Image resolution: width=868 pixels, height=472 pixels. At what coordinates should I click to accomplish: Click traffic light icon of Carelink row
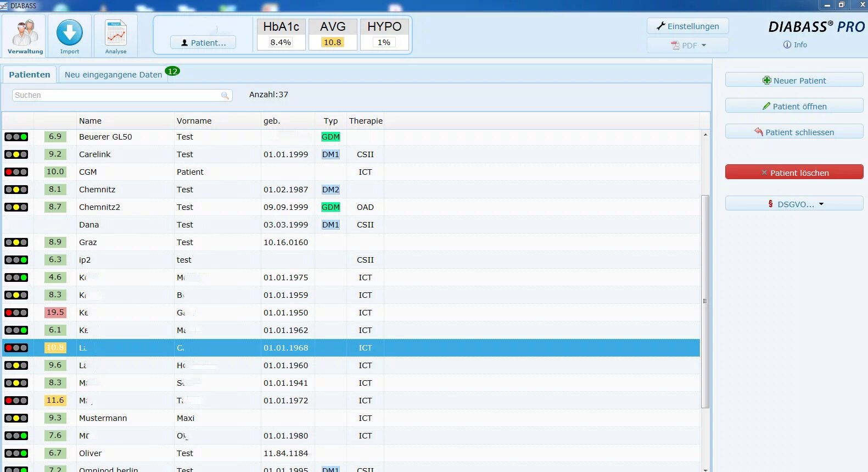(x=16, y=154)
